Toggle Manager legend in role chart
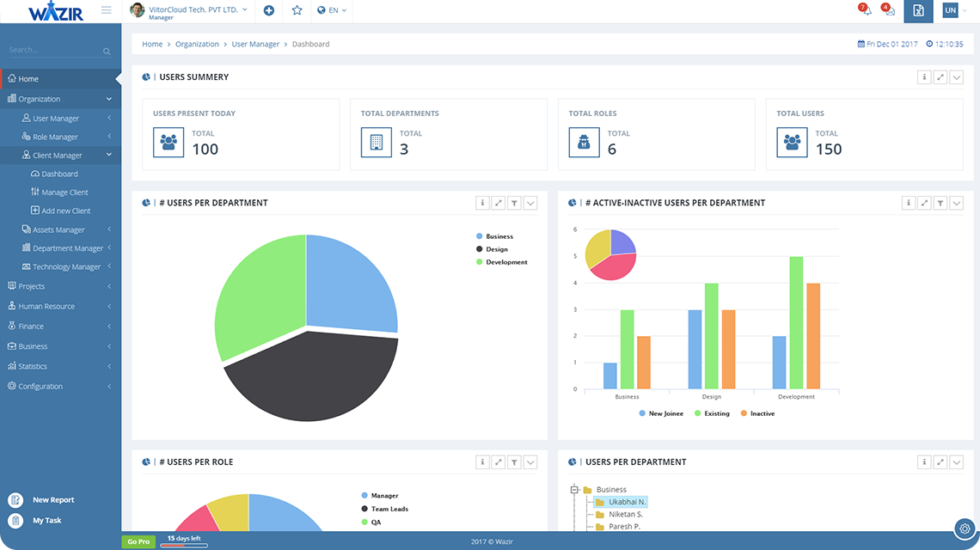 point(380,496)
